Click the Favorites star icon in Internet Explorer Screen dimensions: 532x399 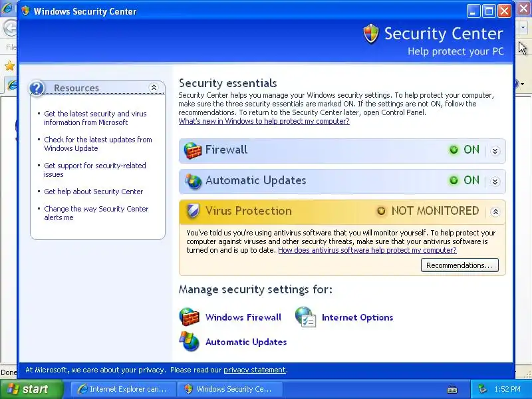click(x=9, y=65)
